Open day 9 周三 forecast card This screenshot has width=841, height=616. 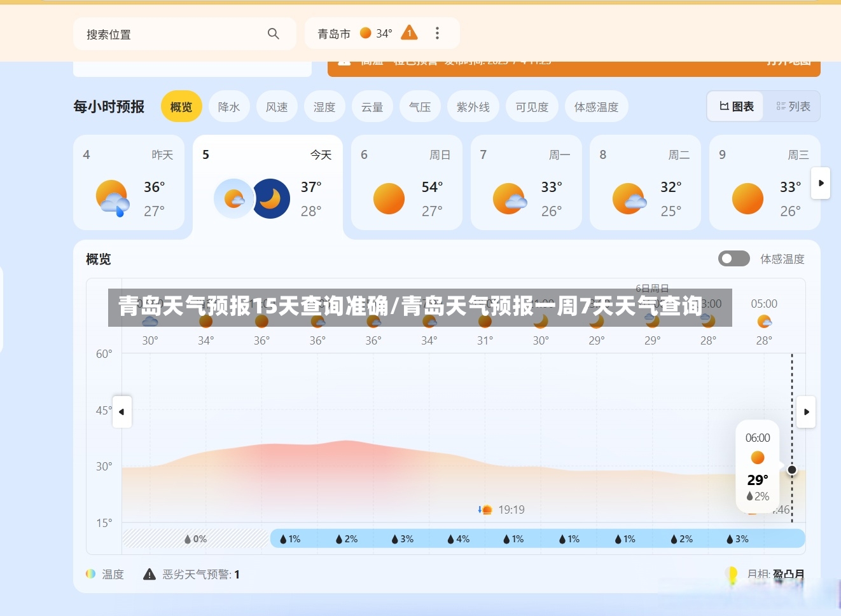coord(765,182)
